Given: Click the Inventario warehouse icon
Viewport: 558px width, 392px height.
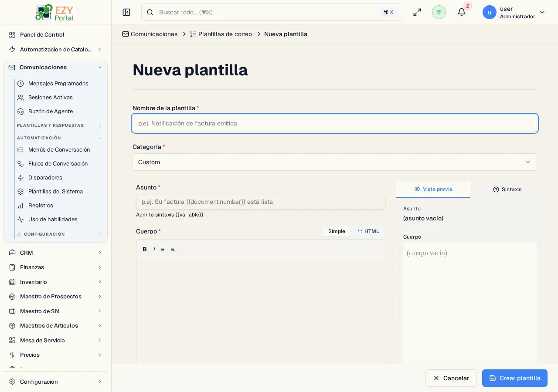Looking at the screenshot, I should click(12, 282).
